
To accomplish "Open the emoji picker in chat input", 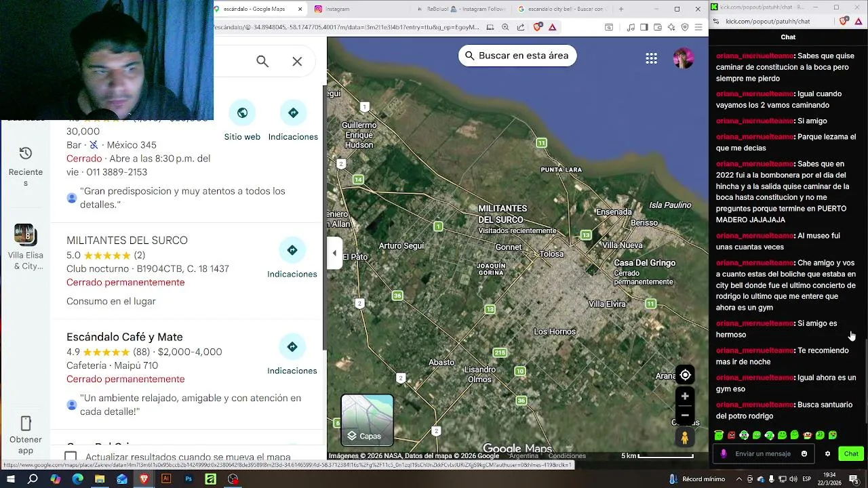I will point(804,454).
